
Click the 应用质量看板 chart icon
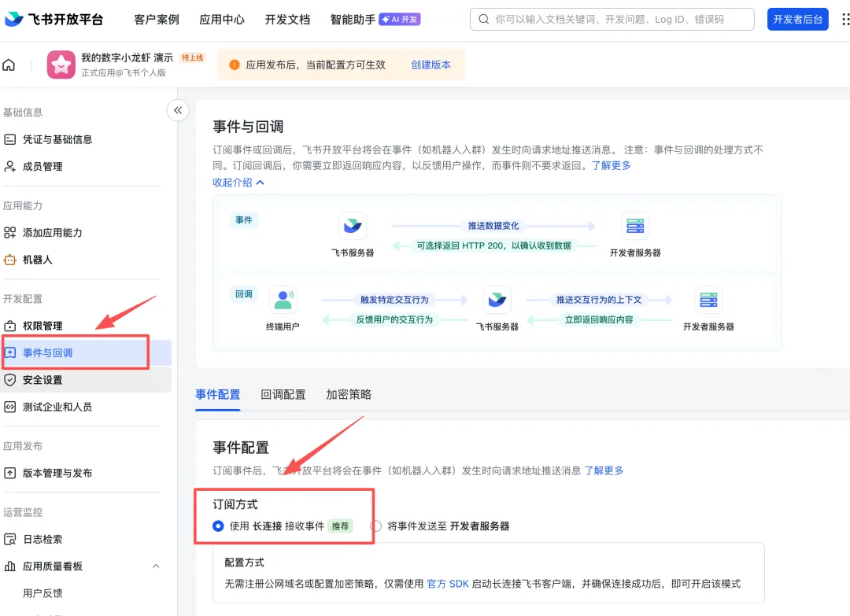9,566
